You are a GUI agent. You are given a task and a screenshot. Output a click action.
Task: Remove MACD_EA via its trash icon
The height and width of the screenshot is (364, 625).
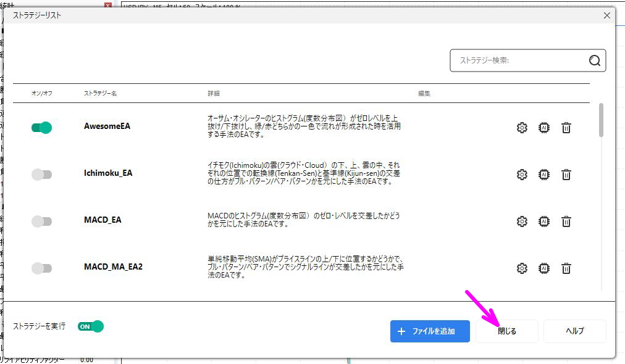pos(566,221)
